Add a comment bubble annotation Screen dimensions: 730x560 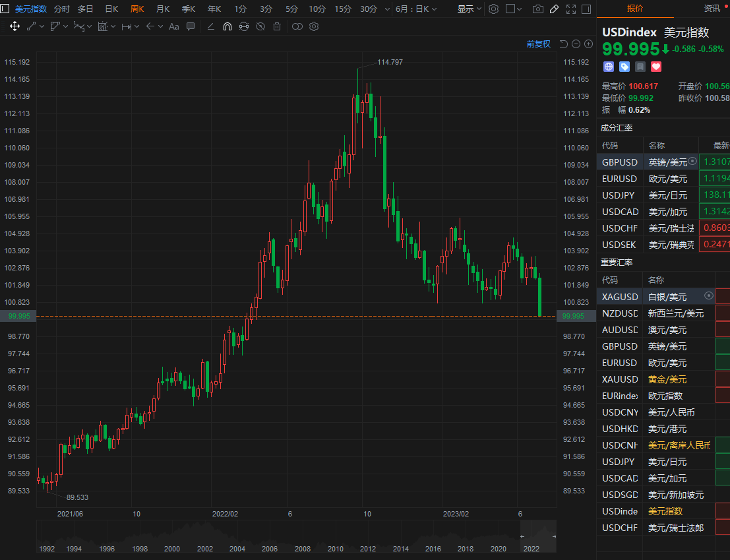191,26
